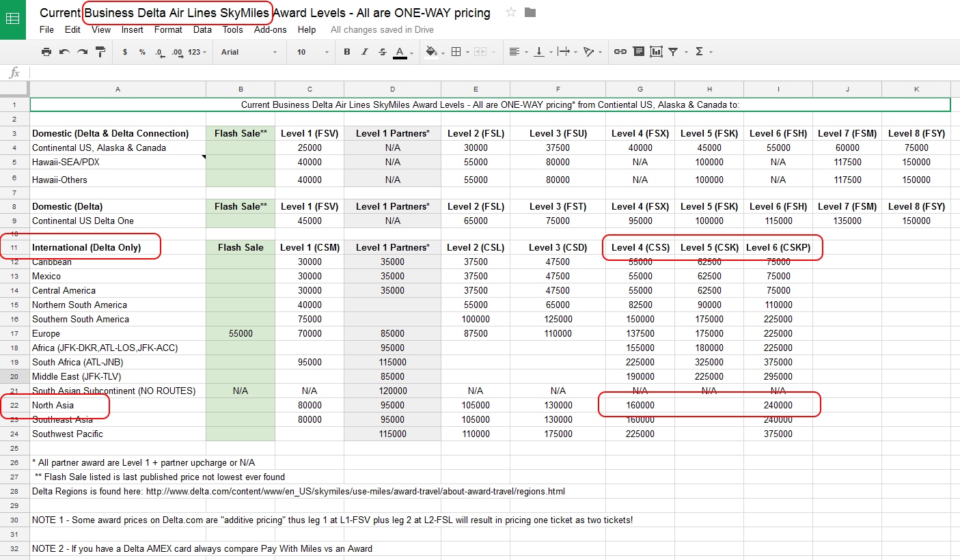Undo the last action
The height and width of the screenshot is (560, 960).
point(64,52)
